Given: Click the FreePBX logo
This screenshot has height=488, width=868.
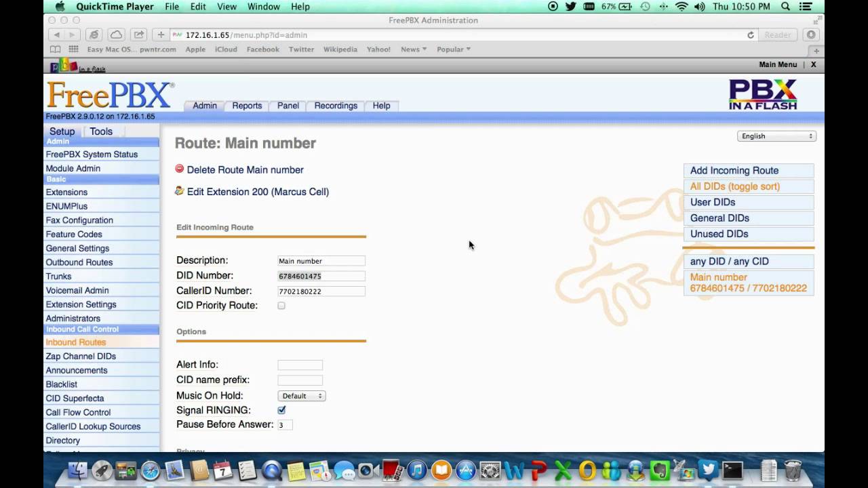Looking at the screenshot, I should pyautogui.click(x=109, y=95).
